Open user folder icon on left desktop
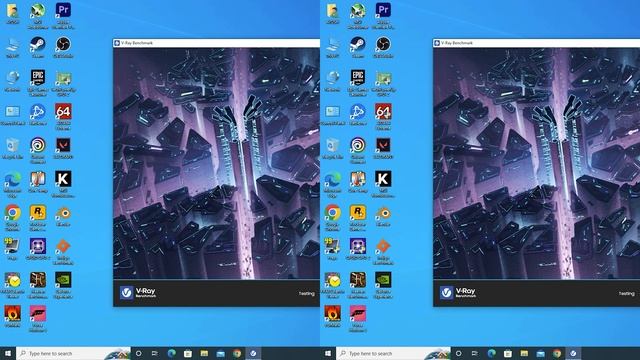Image resolution: width=640 pixels, height=360 pixels. pyautogui.click(x=12, y=10)
